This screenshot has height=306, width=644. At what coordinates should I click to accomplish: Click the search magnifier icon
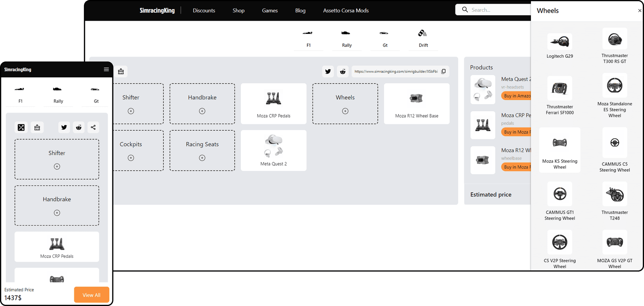click(465, 9)
